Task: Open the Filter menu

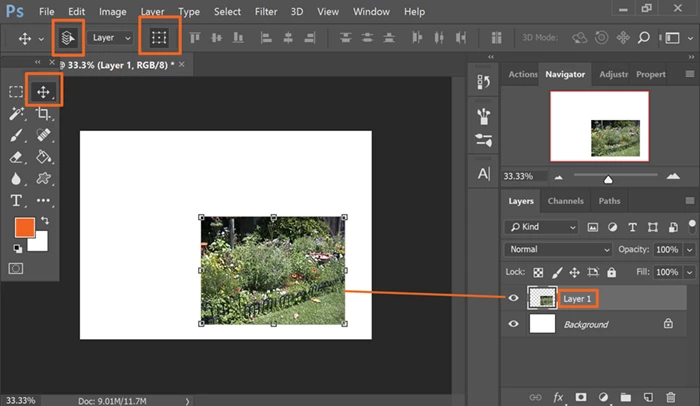Action: pos(266,12)
